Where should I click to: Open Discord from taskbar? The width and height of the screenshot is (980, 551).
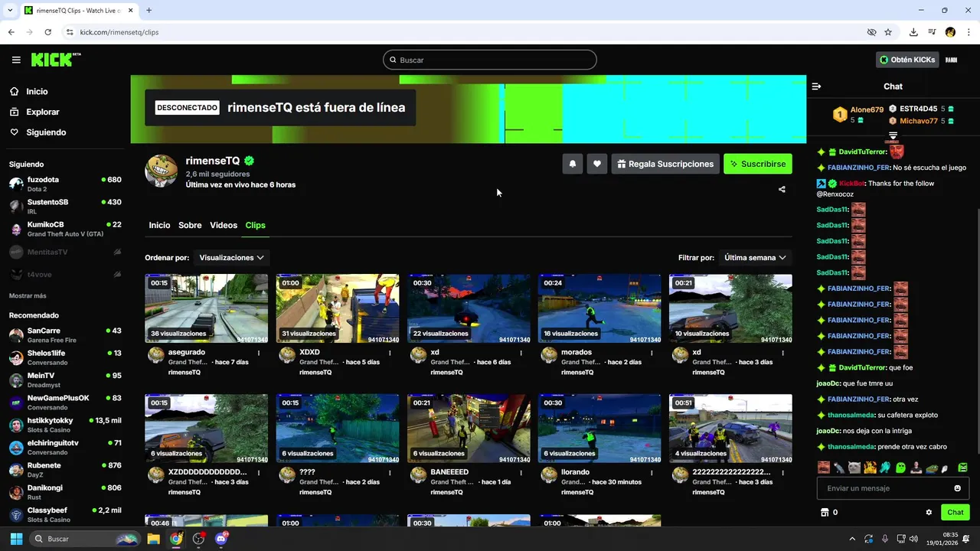click(222, 539)
